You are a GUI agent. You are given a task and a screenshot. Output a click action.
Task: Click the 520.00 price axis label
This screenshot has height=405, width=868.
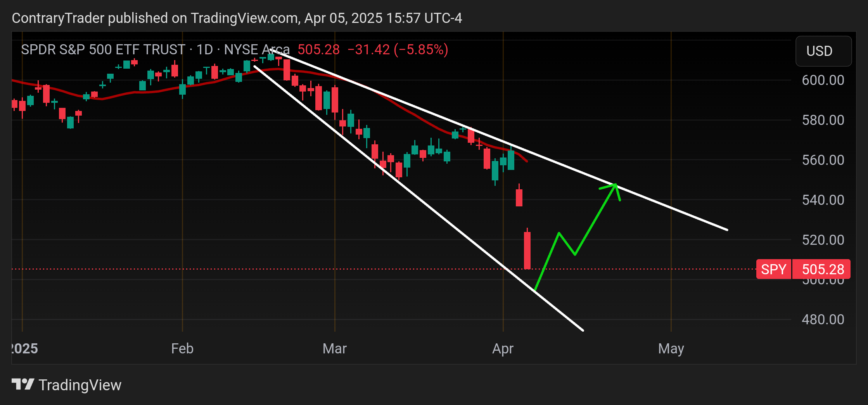(x=823, y=240)
